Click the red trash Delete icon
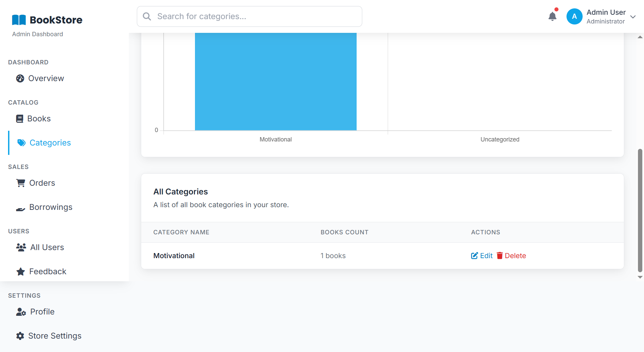This screenshot has width=644, height=352. (x=500, y=256)
